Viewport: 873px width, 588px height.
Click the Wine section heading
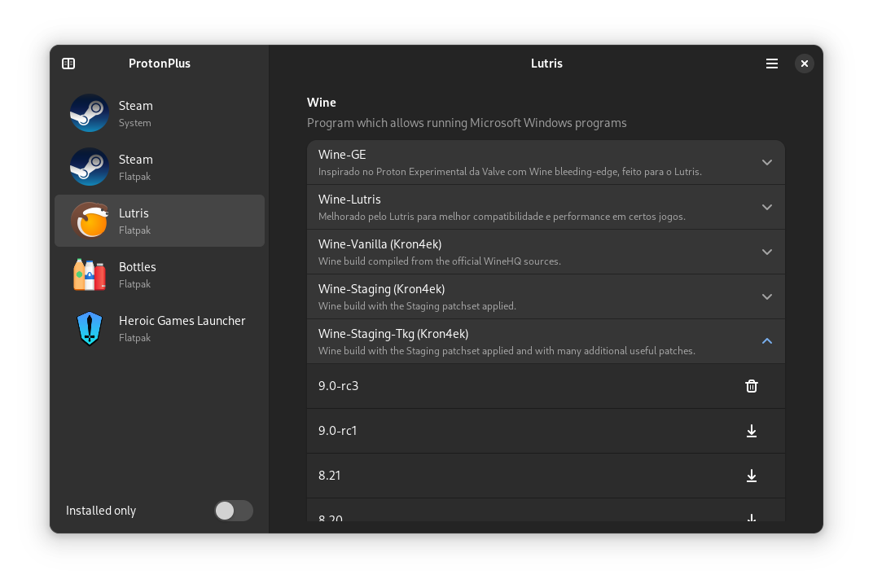pos(321,103)
